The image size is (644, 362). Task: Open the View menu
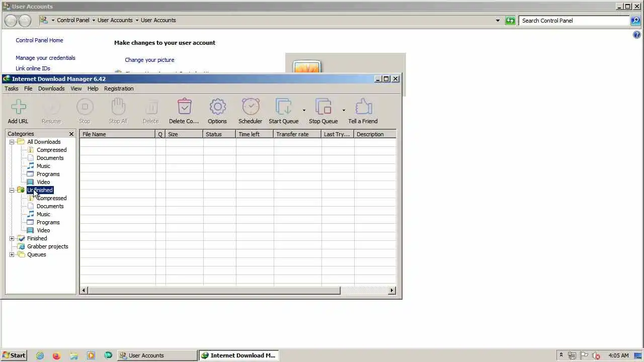tap(76, 88)
